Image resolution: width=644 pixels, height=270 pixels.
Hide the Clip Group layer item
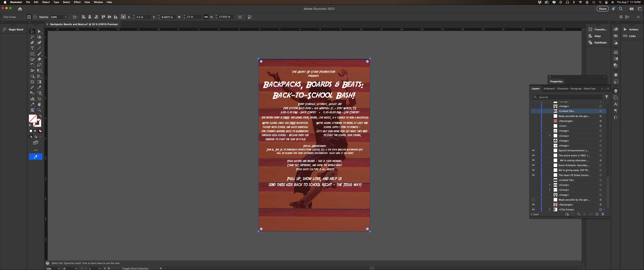point(533,209)
